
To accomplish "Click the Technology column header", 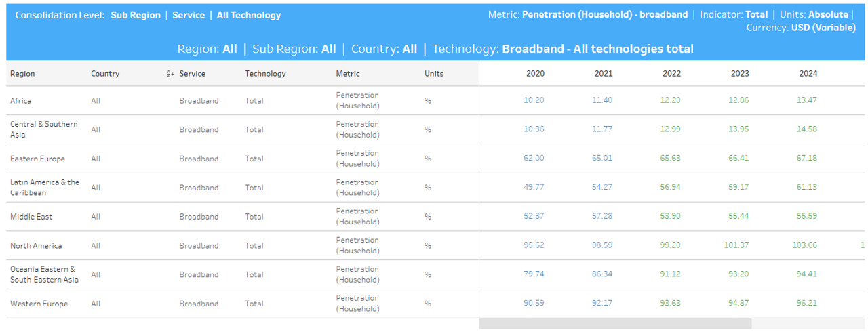I will click(x=265, y=73).
